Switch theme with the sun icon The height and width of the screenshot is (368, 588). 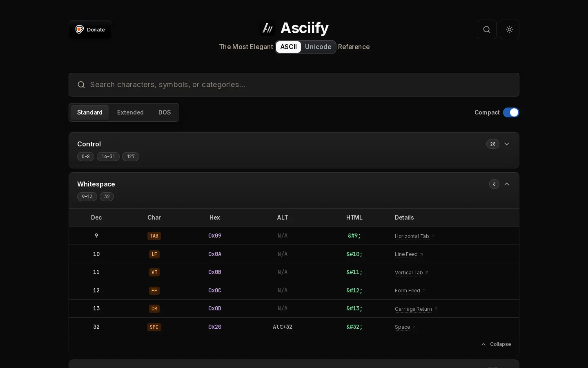tap(510, 29)
